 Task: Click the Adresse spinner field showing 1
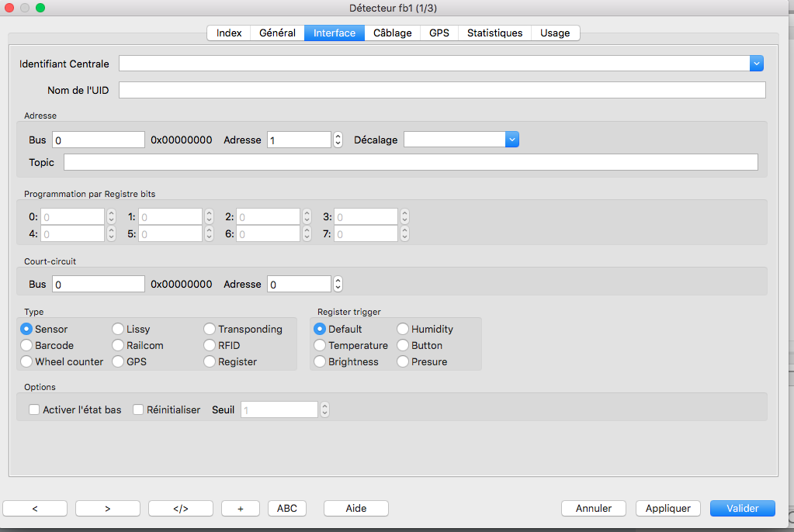[x=300, y=140]
